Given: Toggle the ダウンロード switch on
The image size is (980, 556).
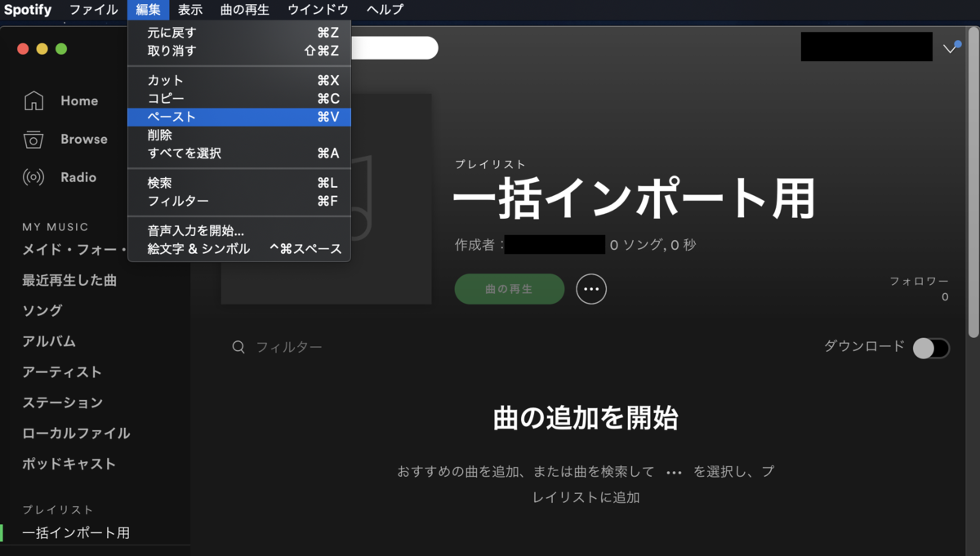Looking at the screenshot, I should (931, 348).
